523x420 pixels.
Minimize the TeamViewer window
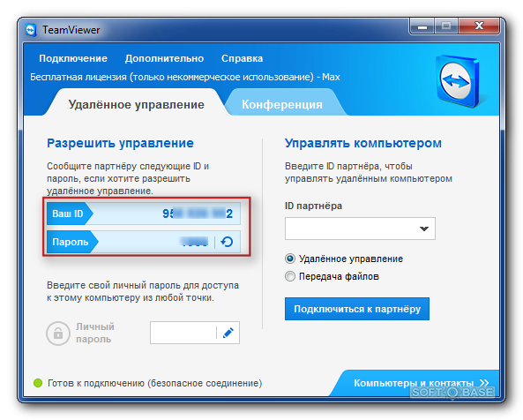pos(422,26)
